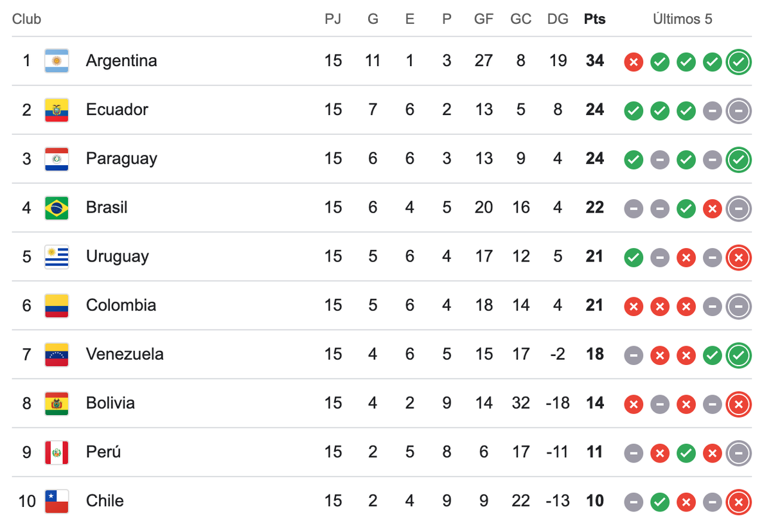
Task: Open the Bolivia team name
Action: 111,403
